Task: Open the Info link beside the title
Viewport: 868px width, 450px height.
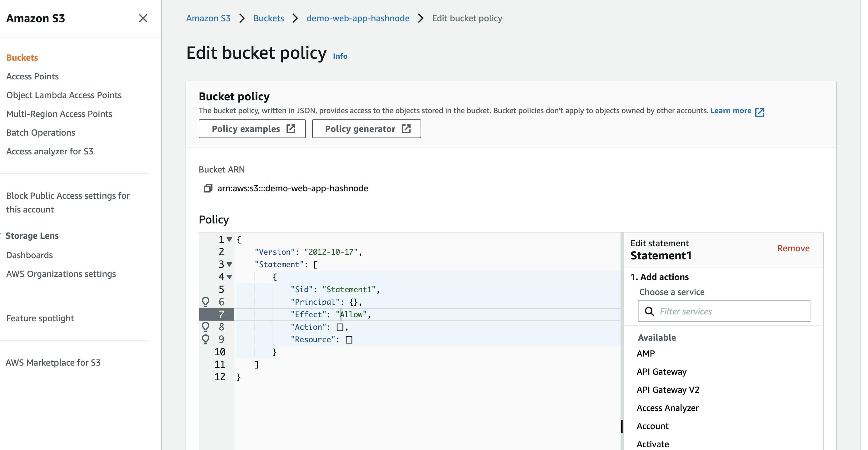Action: tap(340, 56)
